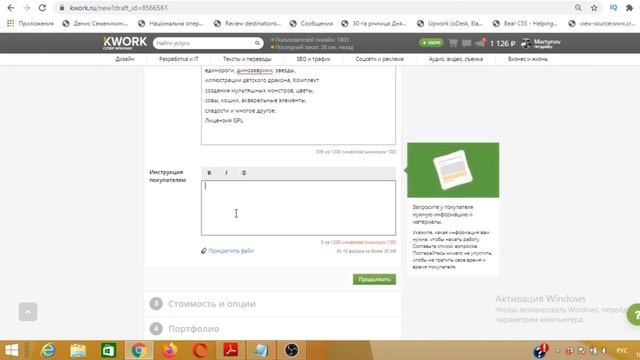Screen dimensions: 640x360
Task: Switch to OBS Studio in taskbar
Action: 291,350
